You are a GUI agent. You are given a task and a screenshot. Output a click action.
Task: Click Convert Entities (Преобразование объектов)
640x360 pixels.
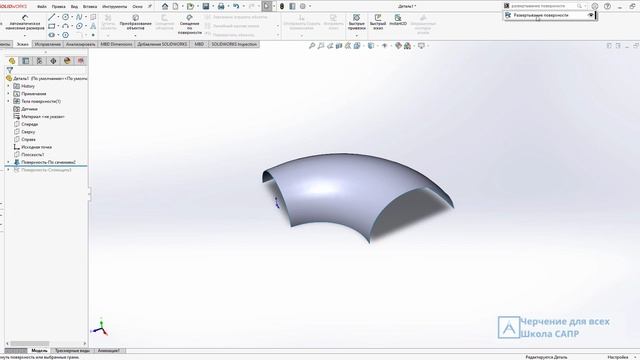136,22
